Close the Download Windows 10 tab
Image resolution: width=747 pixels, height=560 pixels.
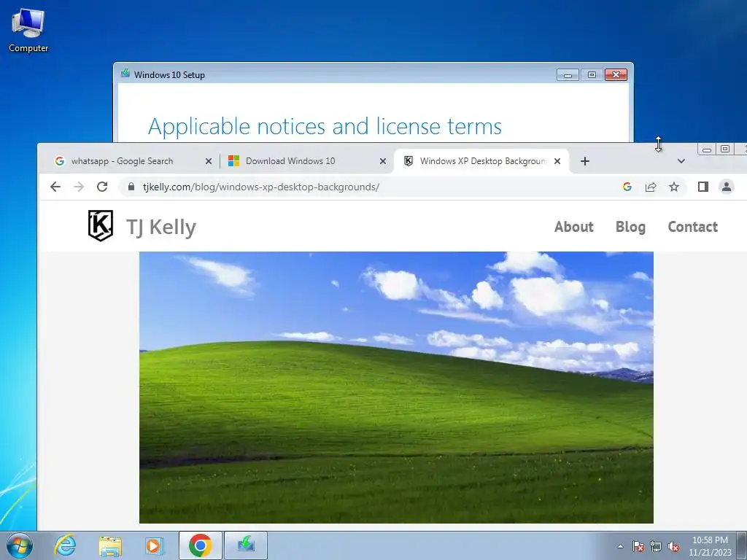click(x=382, y=161)
